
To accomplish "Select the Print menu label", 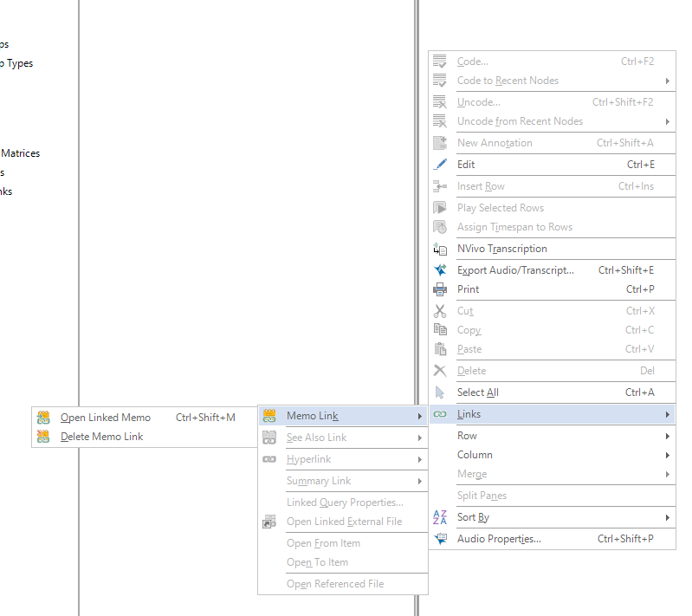I will click(x=468, y=289).
